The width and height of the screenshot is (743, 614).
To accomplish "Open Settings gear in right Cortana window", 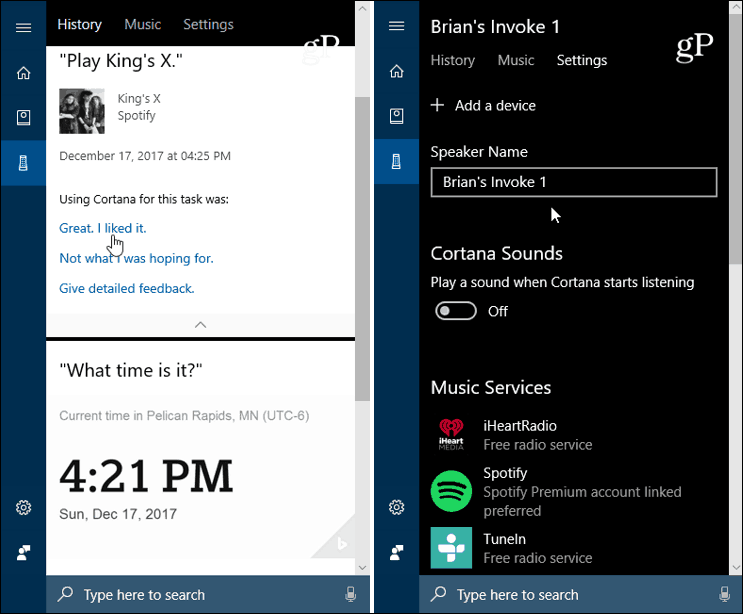I will click(x=397, y=507).
